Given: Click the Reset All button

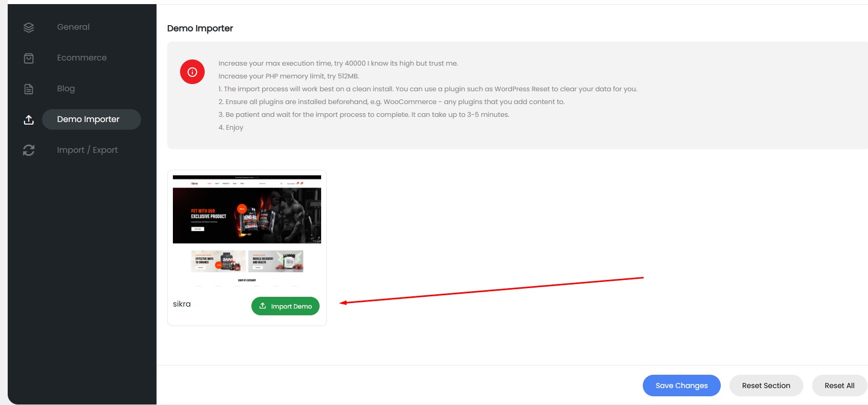Looking at the screenshot, I should tap(839, 386).
